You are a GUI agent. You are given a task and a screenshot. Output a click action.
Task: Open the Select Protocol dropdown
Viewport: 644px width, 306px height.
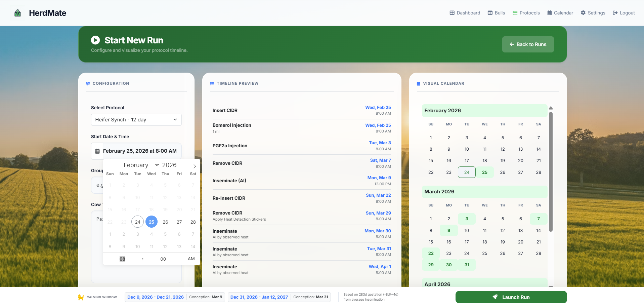click(x=136, y=119)
